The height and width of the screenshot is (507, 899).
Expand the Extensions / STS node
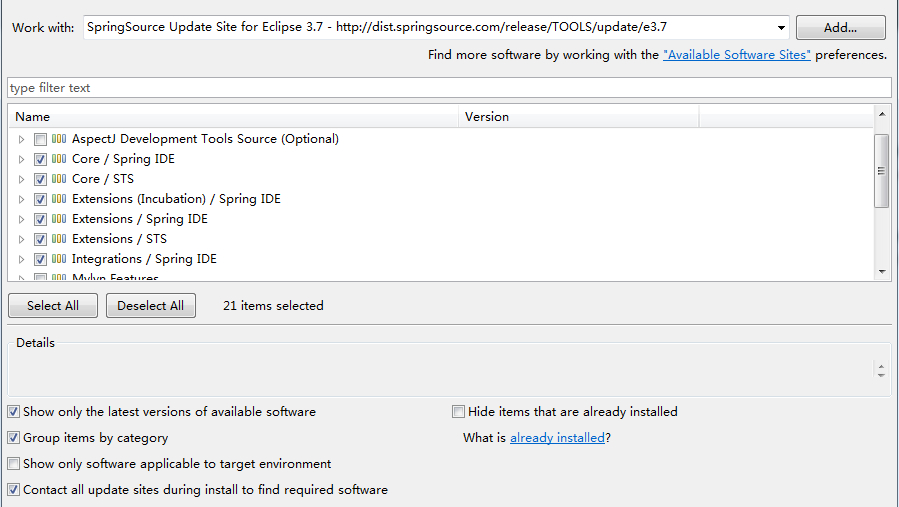point(21,240)
